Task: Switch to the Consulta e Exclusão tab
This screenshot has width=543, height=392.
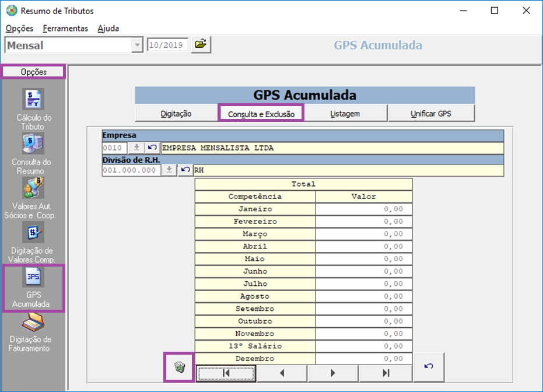Action: (261, 114)
